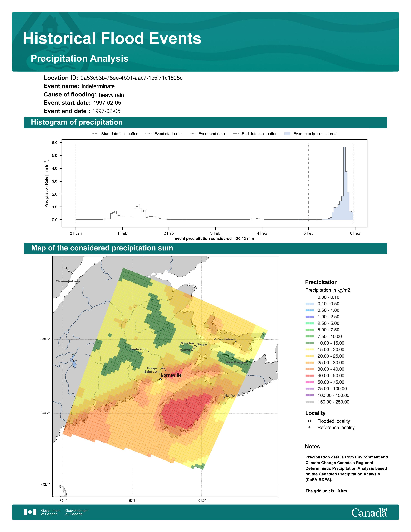
Task: Click the Dieppe map label
Action: click(202, 345)
